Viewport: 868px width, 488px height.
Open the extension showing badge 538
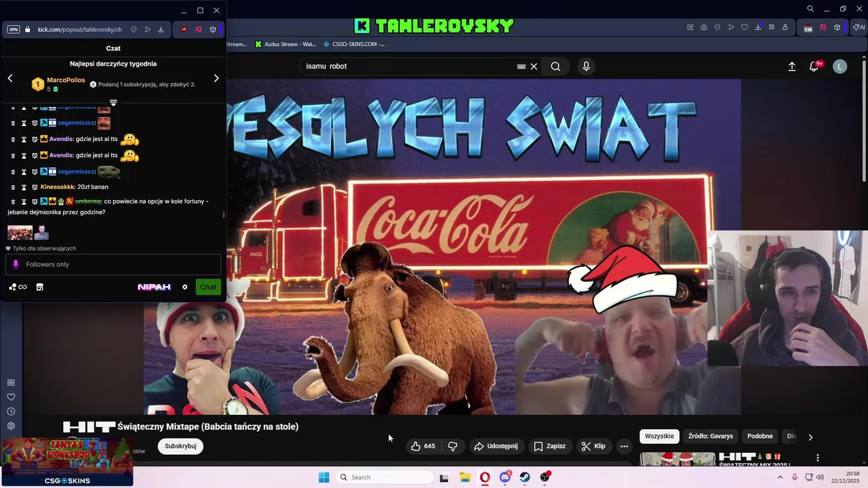click(x=808, y=28)
